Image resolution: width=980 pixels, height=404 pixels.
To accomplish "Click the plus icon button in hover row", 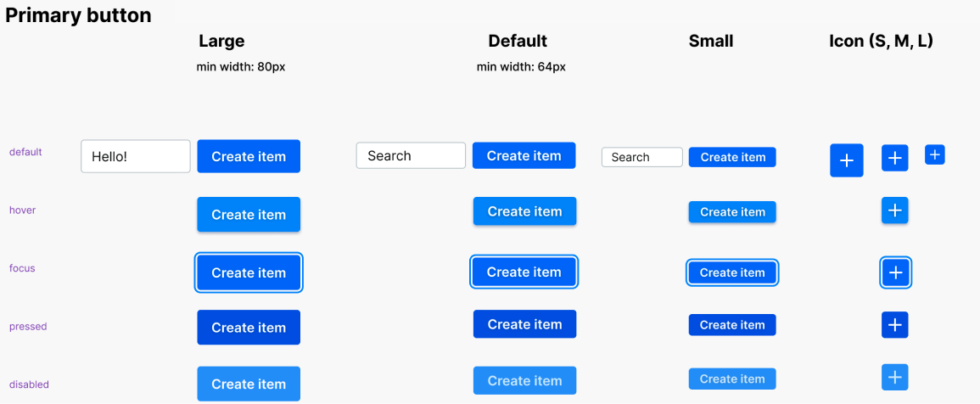I will 894,210.
